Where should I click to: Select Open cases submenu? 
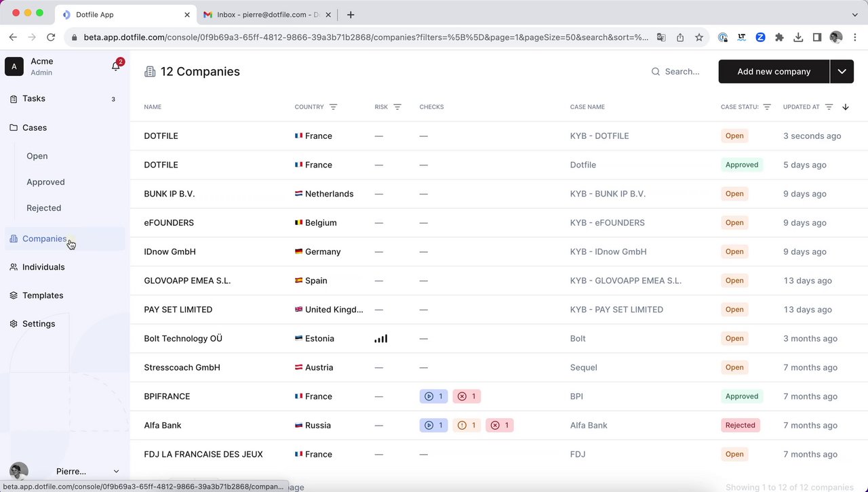point(37,156)
